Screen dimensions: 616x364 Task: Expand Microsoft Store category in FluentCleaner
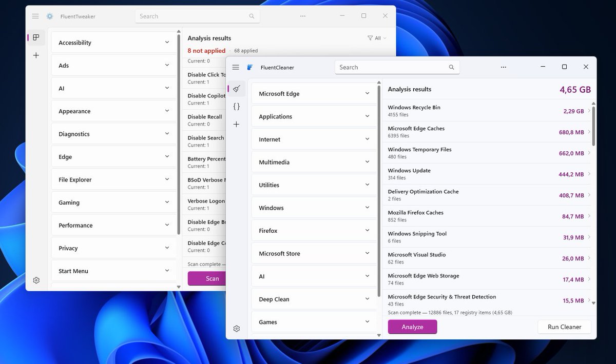pos(314,254)
